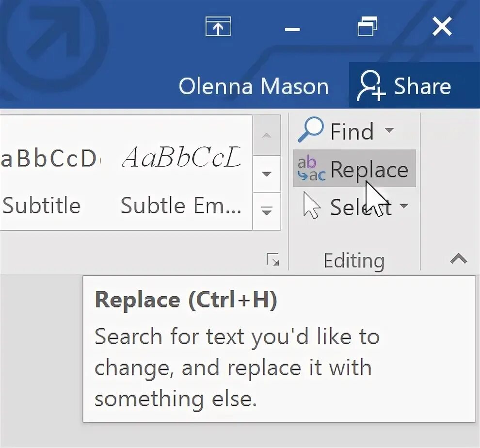
Task: Click the Share button label
Action: (422, 87)
